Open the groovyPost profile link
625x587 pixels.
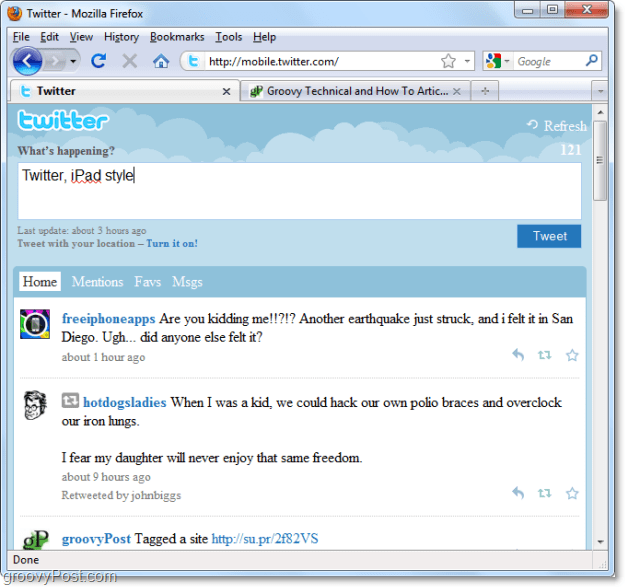click(96, 539)
